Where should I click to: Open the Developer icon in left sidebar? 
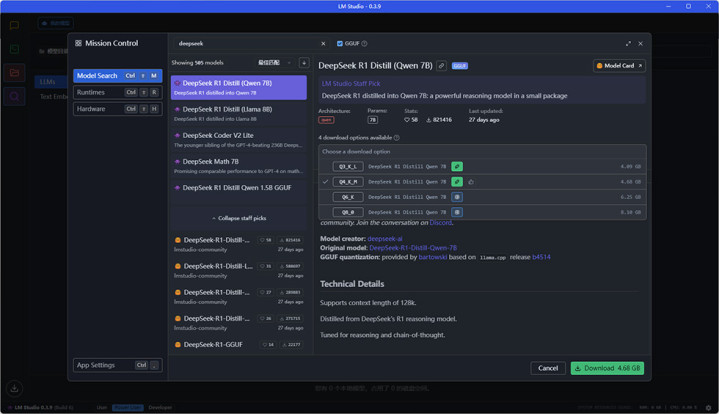14,49
